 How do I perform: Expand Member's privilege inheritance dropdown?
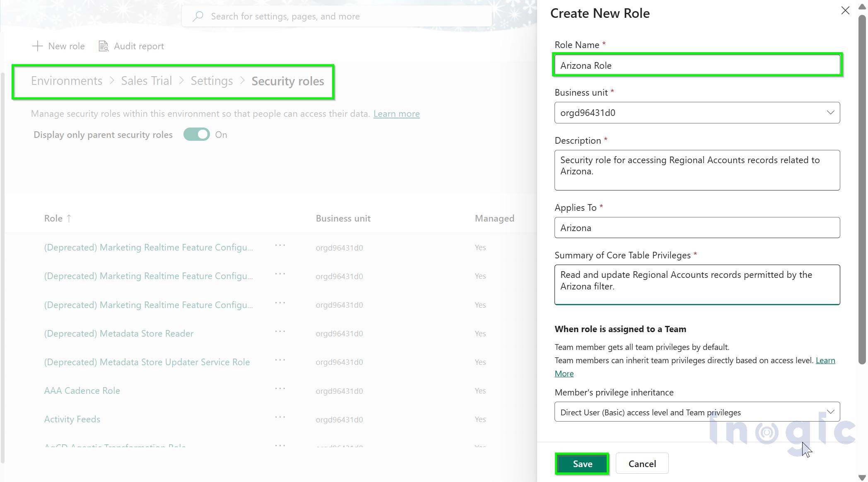830,412
